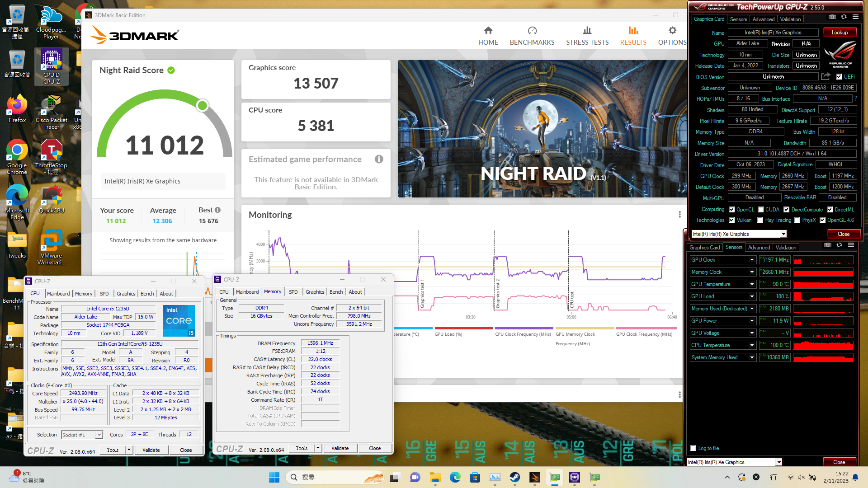Go to STRESS TESTS in 3DMark
This screenshot has height=488, width=868.
click(x=587, y=36)
